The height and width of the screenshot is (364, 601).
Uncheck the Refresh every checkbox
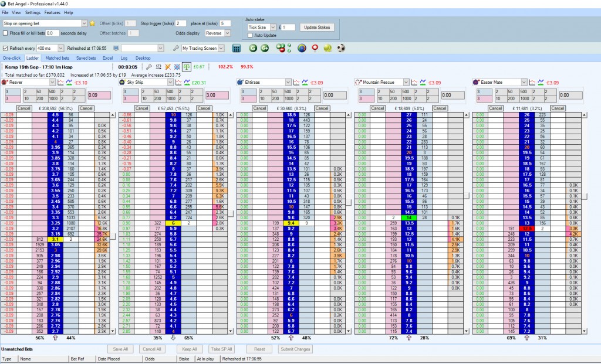(5, 48)
